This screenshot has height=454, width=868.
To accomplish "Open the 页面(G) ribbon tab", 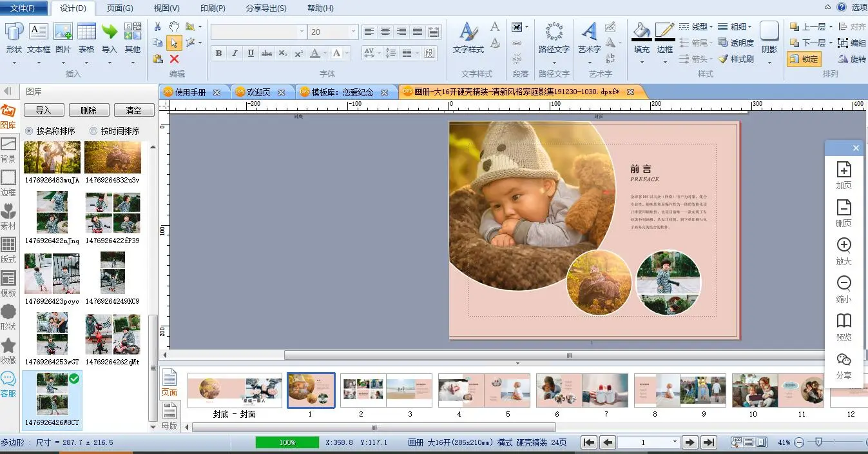I will (x=120, y=8).
